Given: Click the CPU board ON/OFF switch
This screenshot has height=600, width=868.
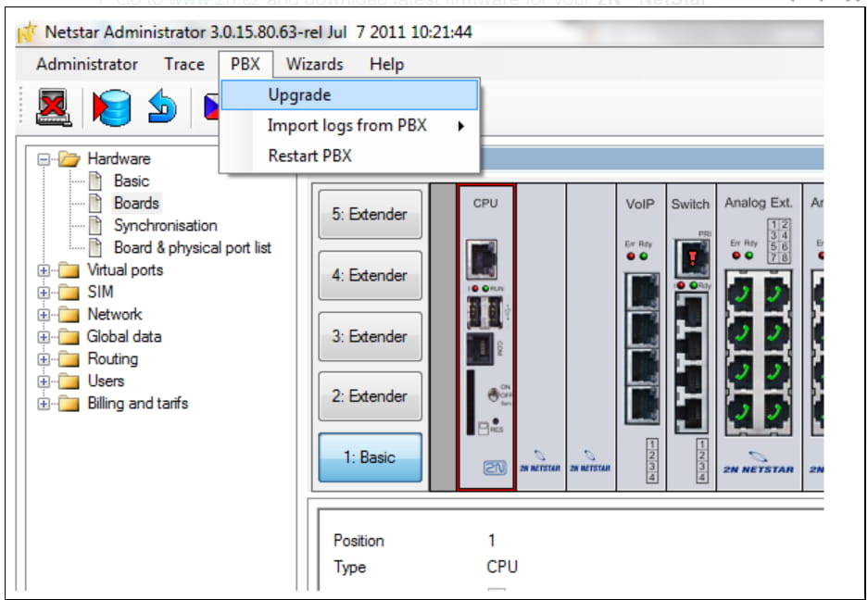Looking at the screenshot, I should pyautogui.click(x=493, y=395).
